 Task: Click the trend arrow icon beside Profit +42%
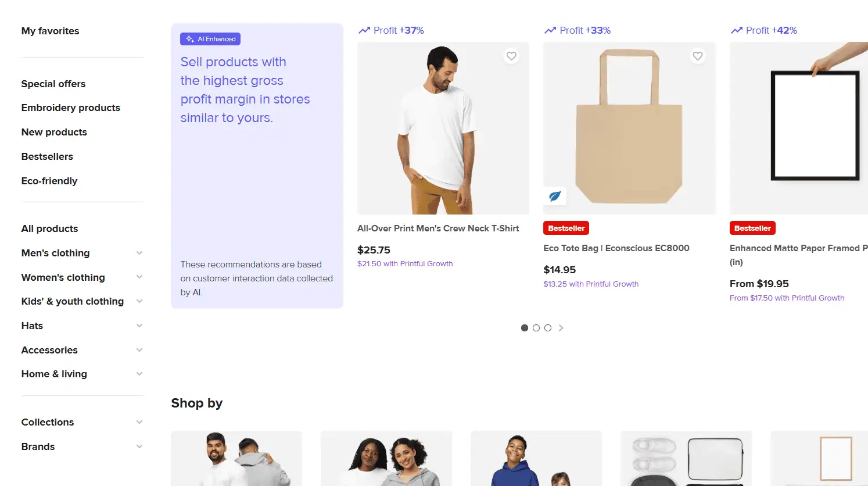[737, 30]
